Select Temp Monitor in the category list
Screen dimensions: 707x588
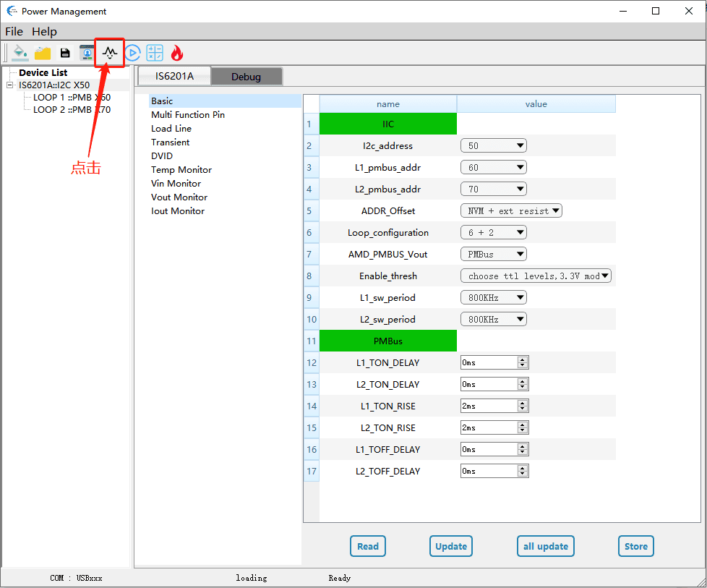[181, 170]
